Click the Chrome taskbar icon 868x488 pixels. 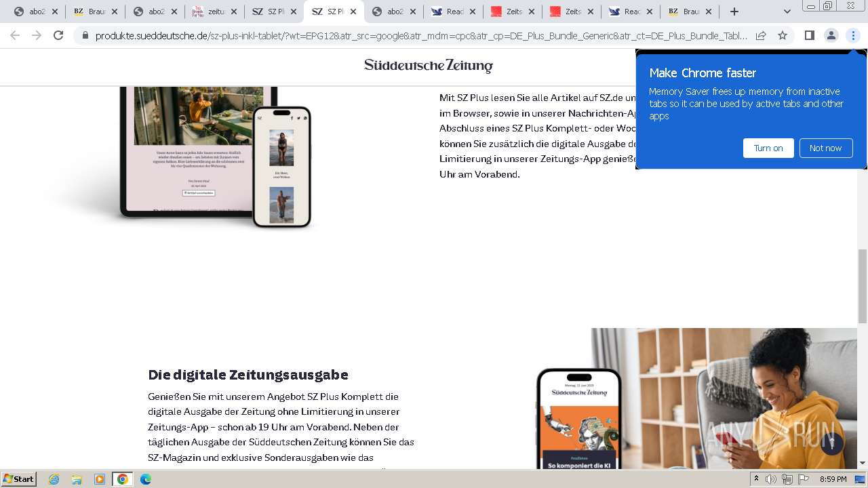(x=123, y=479)
